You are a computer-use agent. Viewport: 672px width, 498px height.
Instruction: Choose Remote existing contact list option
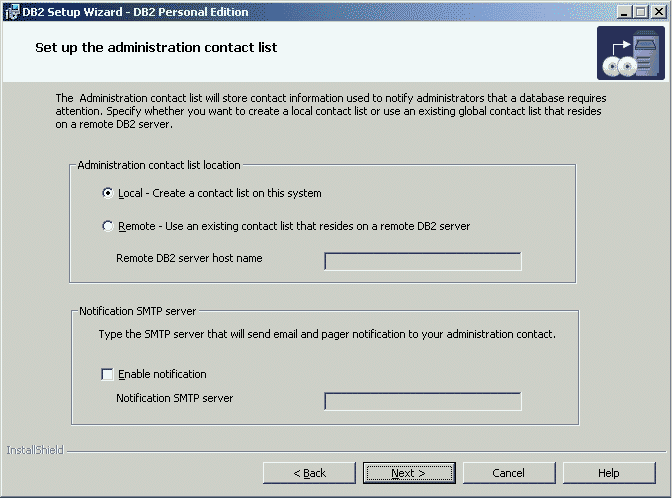(x=108, y=226)
